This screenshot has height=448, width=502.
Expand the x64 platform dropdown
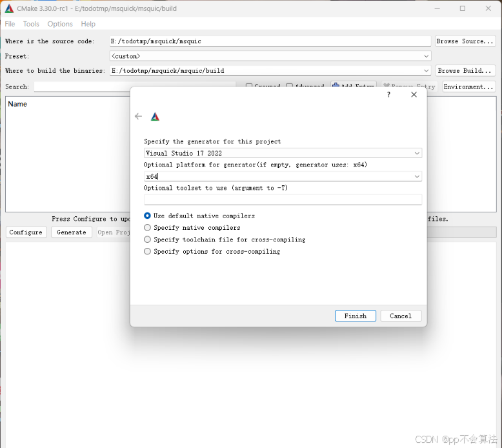pos(417,176)
